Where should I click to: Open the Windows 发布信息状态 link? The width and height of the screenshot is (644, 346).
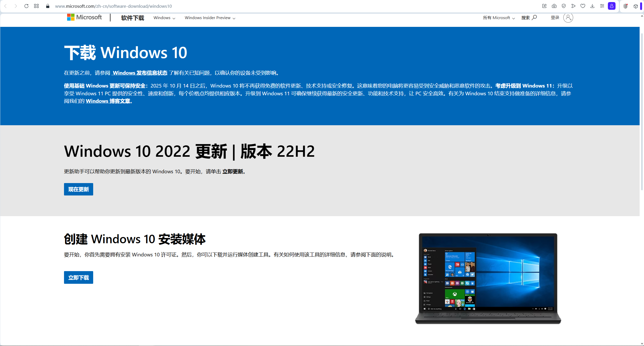coord(140,73)
